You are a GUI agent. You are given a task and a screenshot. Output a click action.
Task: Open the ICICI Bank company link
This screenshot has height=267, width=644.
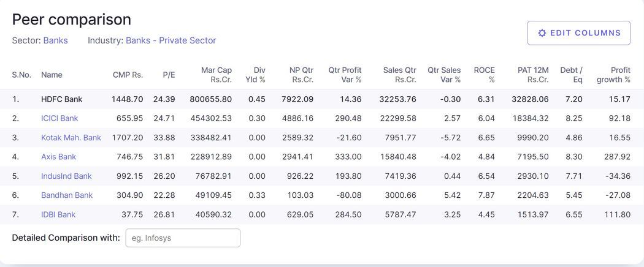tap(59, 118)
